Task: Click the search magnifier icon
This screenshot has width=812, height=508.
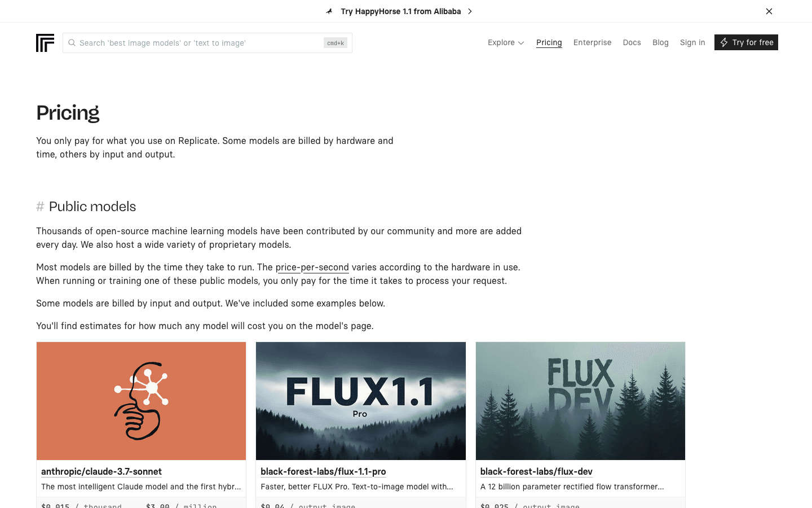Action: (x=72, y=43)
